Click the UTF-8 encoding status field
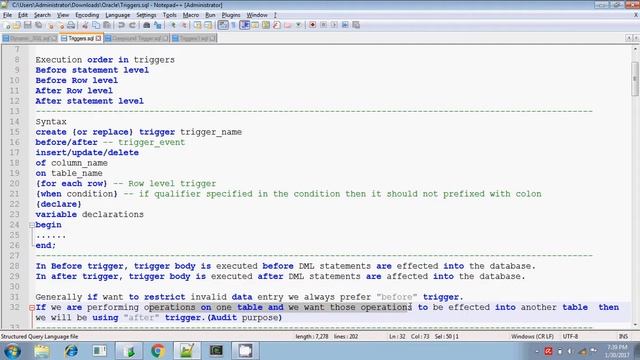Image resolution: width=640 pixels, height=360 pixels. click(x=570, y=337)
